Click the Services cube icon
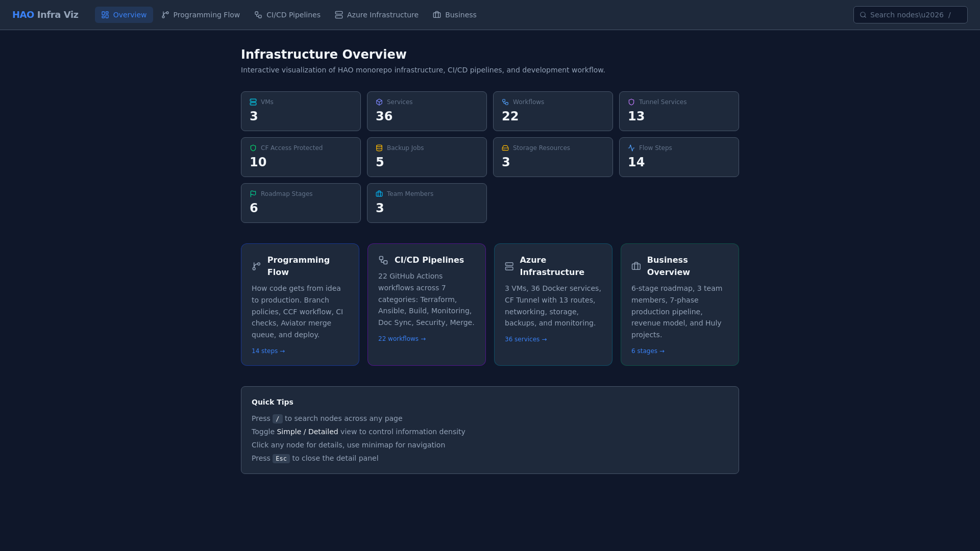980x551 pixels. coord(379,102)
